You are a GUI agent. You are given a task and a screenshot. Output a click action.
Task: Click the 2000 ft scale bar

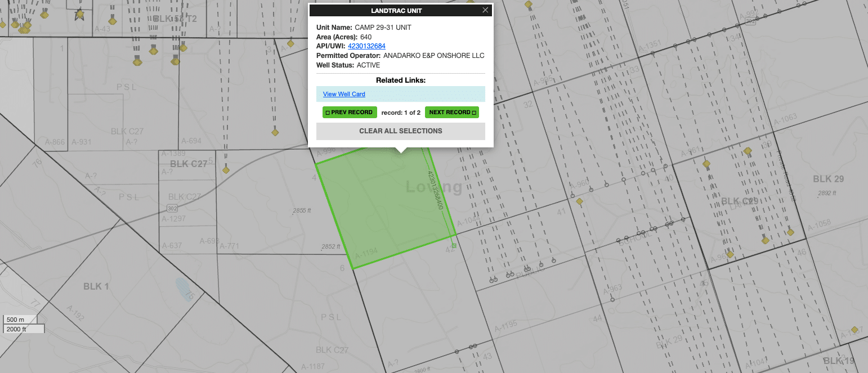pos(24,329)
